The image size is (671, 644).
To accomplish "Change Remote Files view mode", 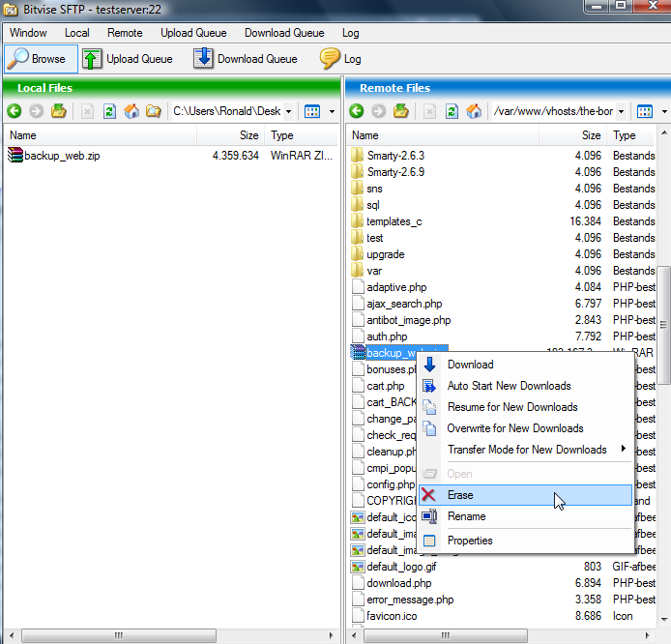I will (645, 111).
